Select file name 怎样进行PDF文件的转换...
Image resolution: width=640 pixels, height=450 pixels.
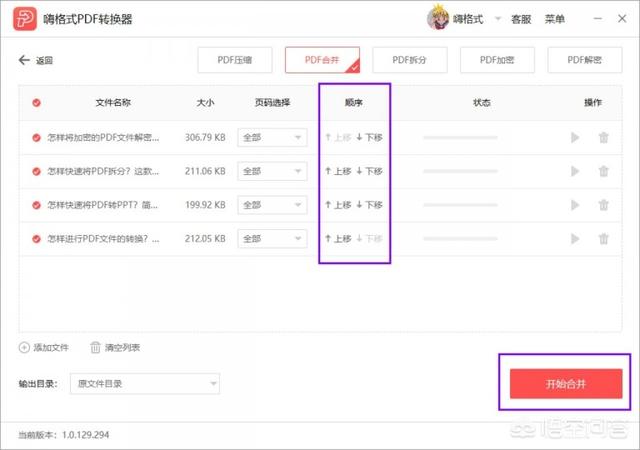[103, 238]
